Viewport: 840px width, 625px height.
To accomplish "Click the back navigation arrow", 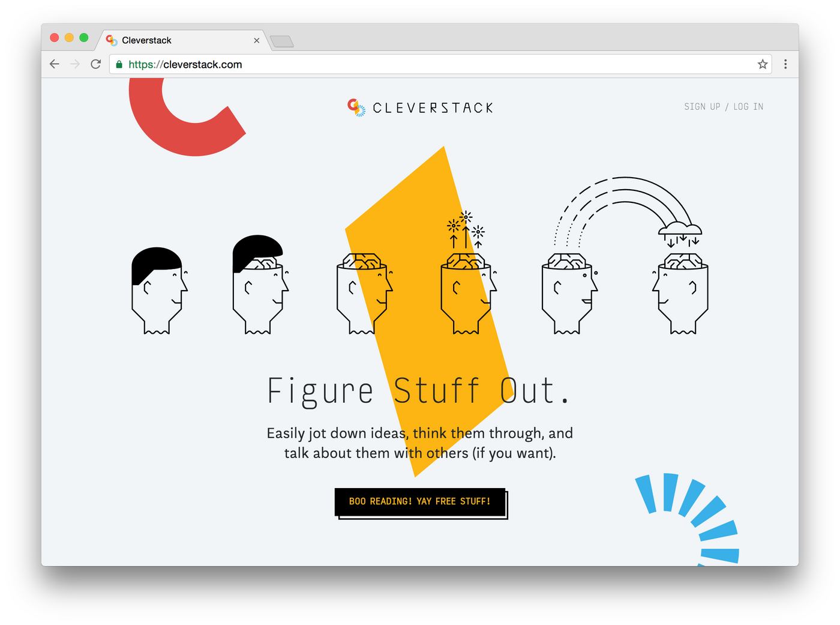I will 54,64.
